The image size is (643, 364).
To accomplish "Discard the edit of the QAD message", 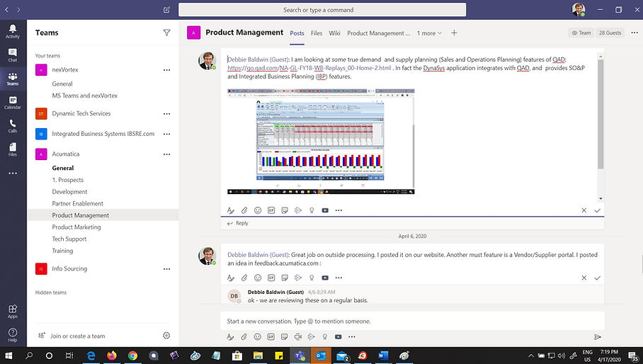I will pyautogui.click(x=584, y=210).
